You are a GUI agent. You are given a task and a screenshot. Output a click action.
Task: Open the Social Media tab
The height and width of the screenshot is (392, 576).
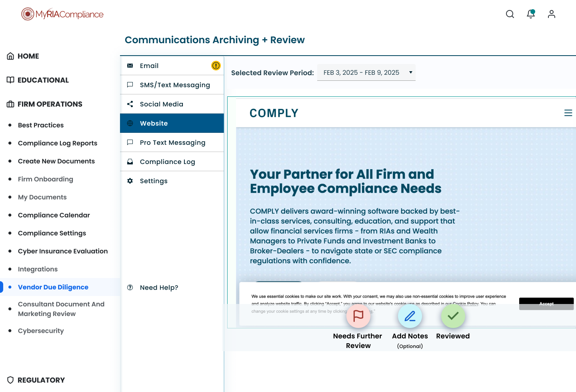coord(172,104)
